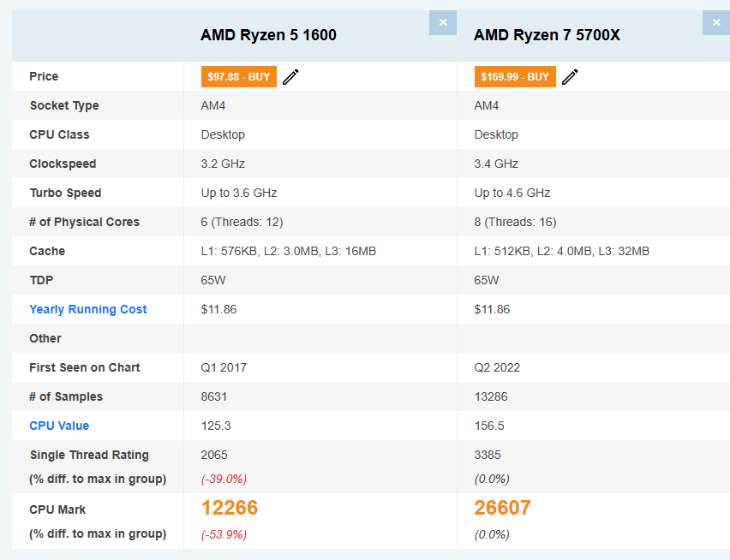The width and height of the screenshot is (730, 560).
Task: Select the 12266 CPU Mark score
Action: (230, 508)
